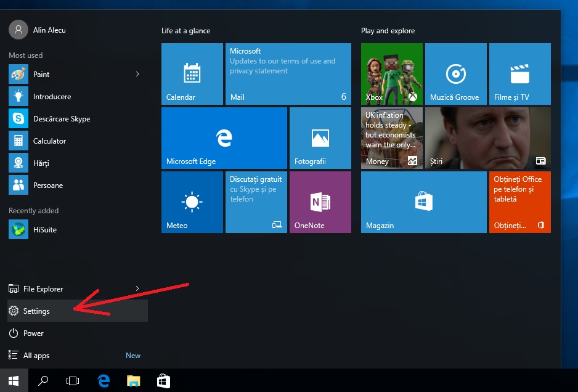Open the Skype Discutați gratuit tile
Screen dimensions: 578x392
click(256, 202)
